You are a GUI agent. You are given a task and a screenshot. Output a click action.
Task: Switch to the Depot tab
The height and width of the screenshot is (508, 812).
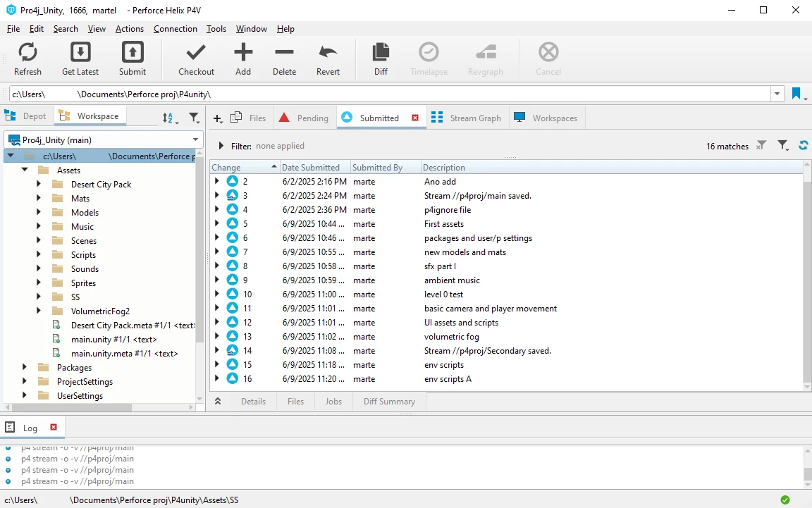point(25,116)
